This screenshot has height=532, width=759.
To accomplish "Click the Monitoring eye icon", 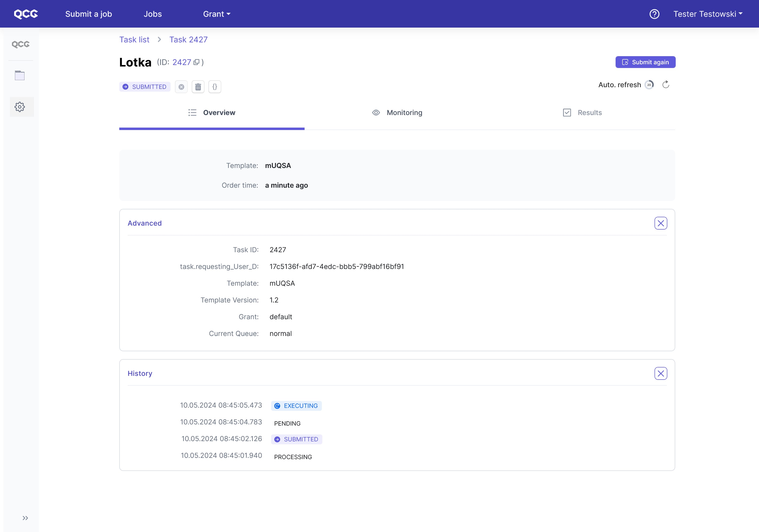I will 376,113.
